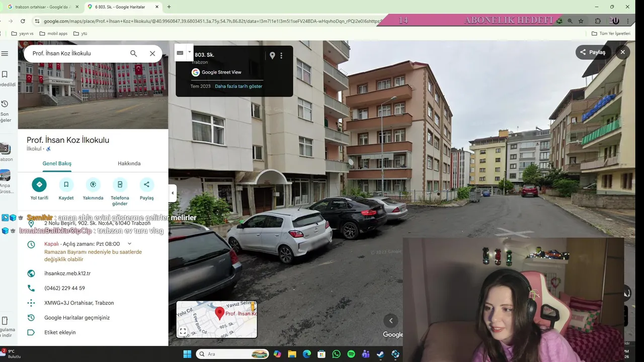The image size is (644, 362).
Task: Click the address 2 Nolu Beşirli, 902. Sk.
Action: pyautogui.click(x=97, y=223)
